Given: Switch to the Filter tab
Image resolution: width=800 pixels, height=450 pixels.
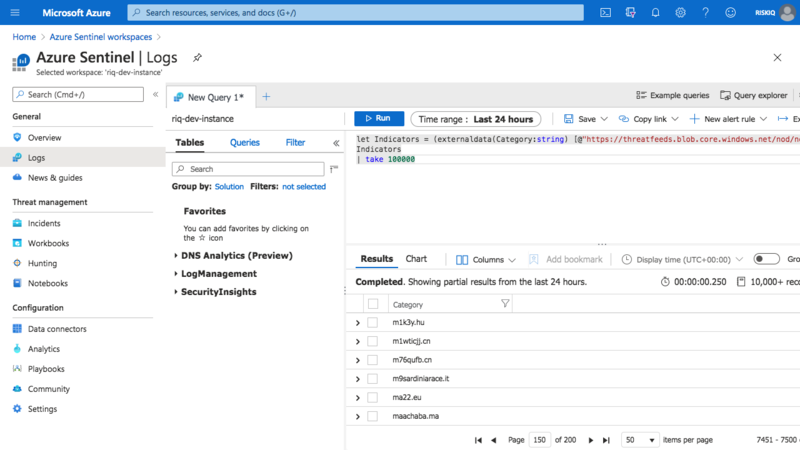Looking at the screenshot, I should pos(295,143).
